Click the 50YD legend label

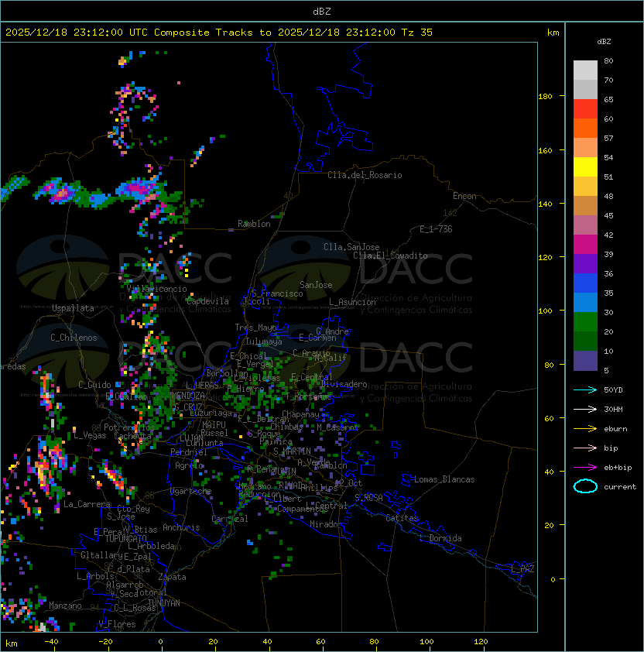coord(613,389)
